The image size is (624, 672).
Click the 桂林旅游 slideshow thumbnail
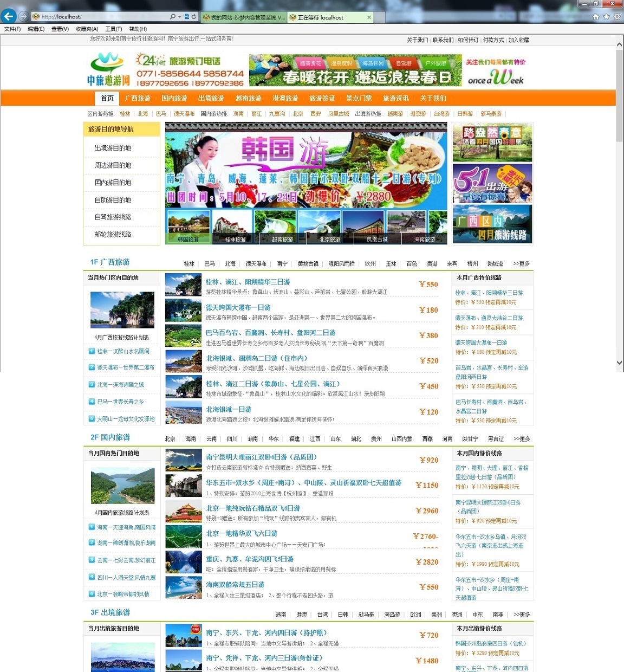235,227
